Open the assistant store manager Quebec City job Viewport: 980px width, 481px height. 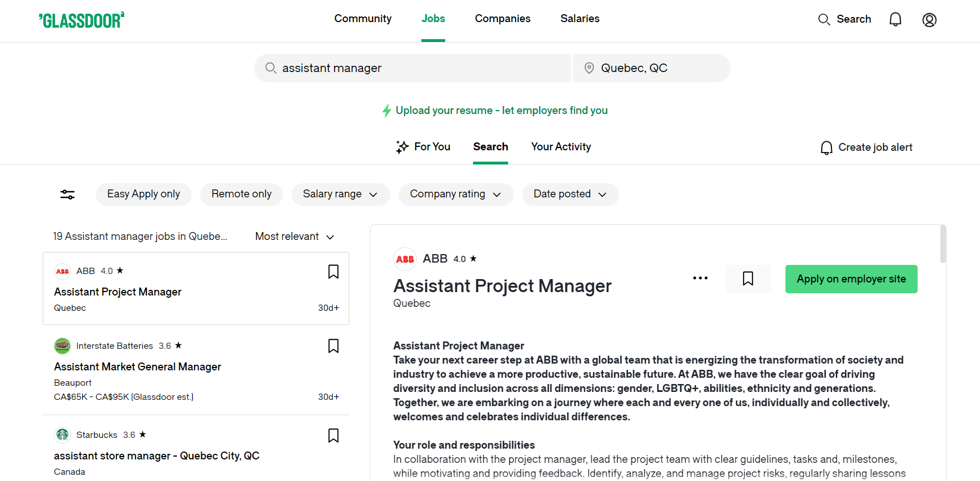[x=157, y=456]
